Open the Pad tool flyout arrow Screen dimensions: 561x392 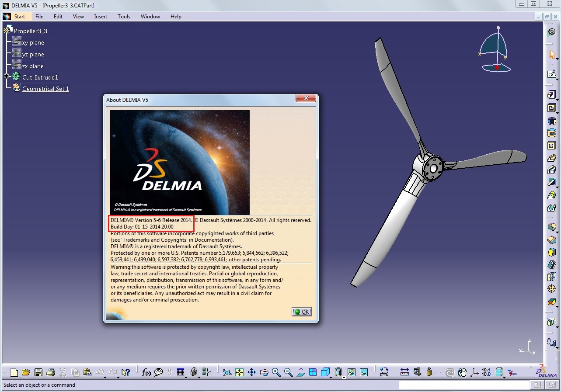click(558, 99)
